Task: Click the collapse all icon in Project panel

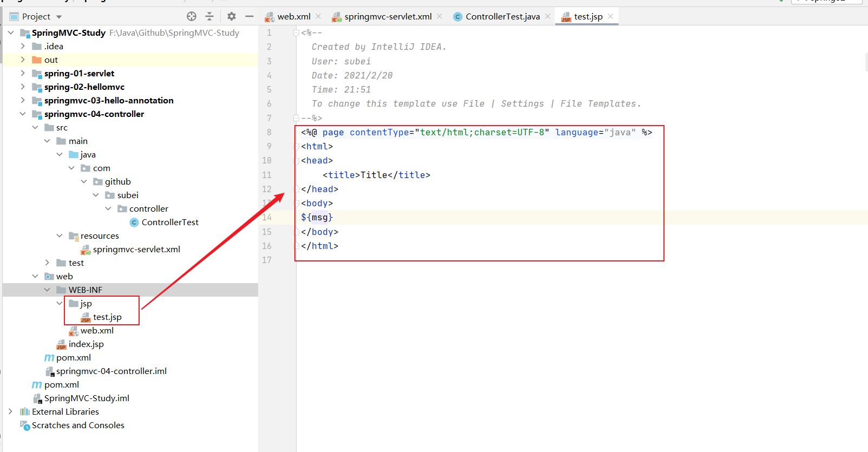Action: click(209, 16)
